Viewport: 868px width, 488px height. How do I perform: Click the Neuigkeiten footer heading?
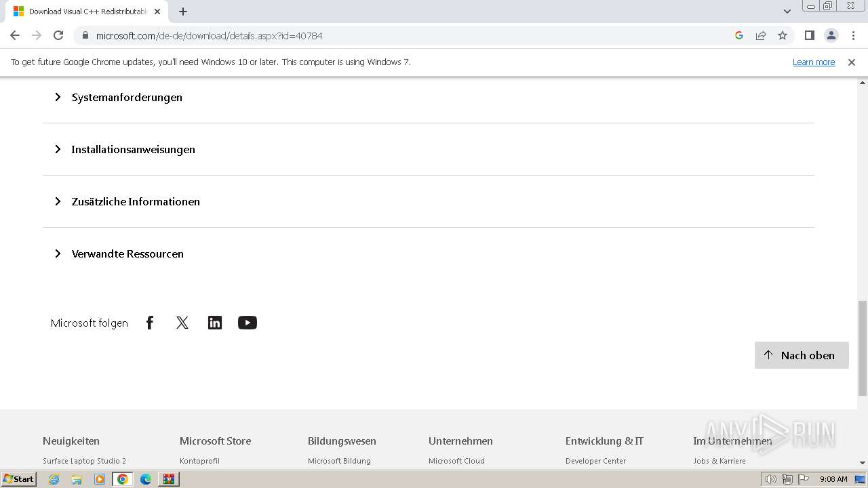71,441
